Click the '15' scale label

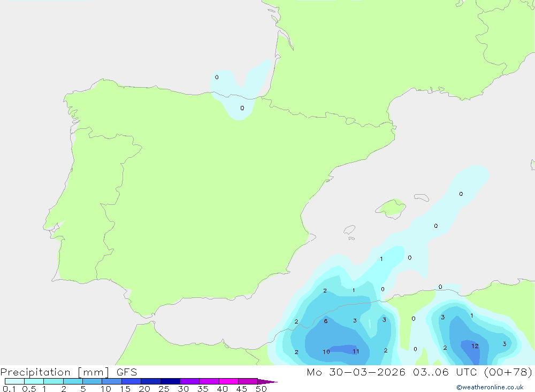point(125,389)
